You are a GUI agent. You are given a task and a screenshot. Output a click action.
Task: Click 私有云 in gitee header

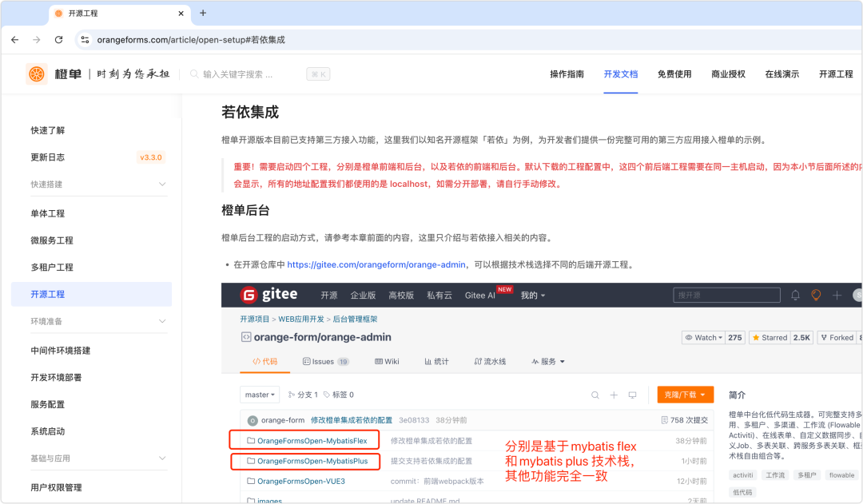pos(439,296)
